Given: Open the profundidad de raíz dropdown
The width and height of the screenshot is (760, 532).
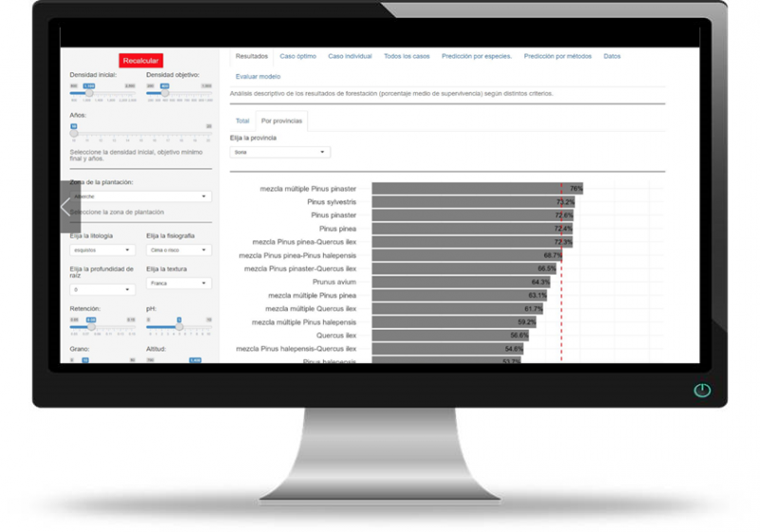Looking at the screenshot, I should tap(103, 289).
